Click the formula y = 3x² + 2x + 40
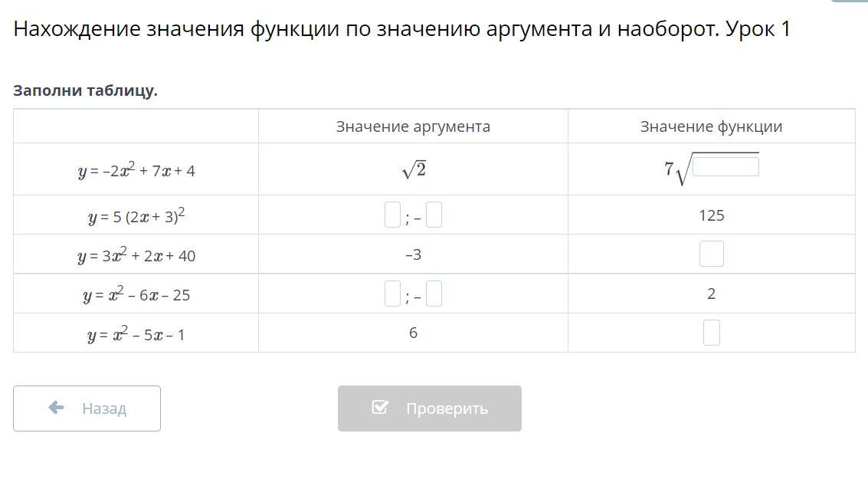The width and height of the screenshot is (868, 479). point(136,254)
